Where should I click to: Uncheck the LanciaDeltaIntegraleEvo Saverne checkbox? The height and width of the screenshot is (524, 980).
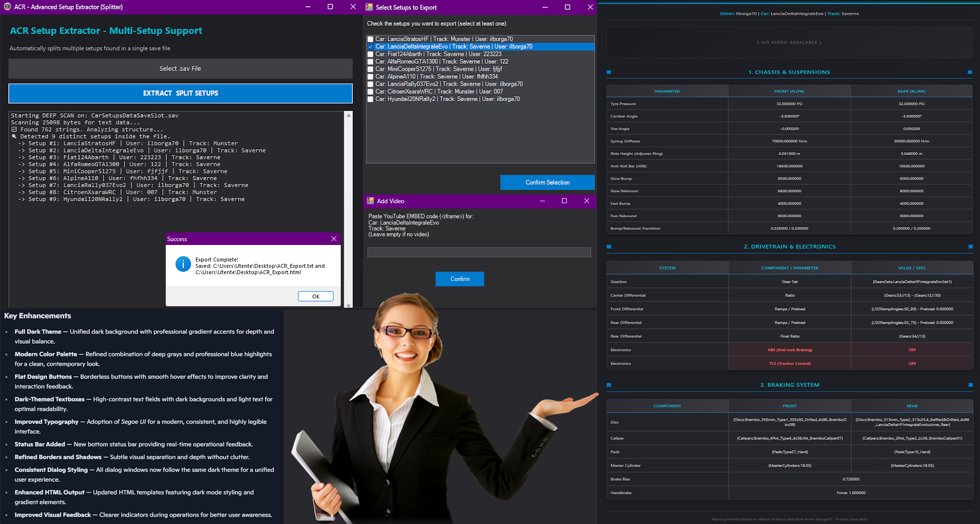point(370,47)
